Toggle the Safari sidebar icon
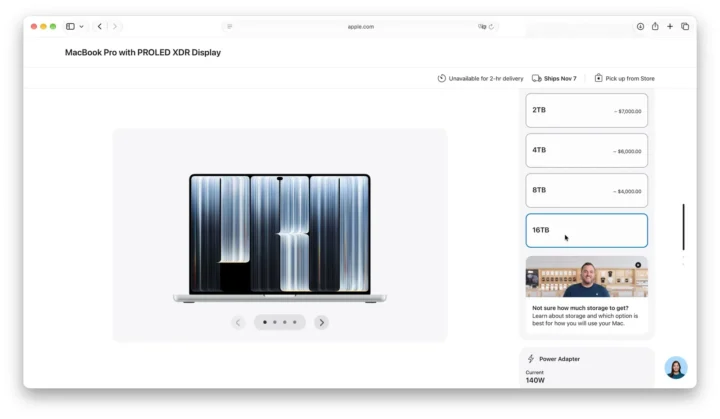The height and width of the screenshot is (419, 720). point(70,27)
